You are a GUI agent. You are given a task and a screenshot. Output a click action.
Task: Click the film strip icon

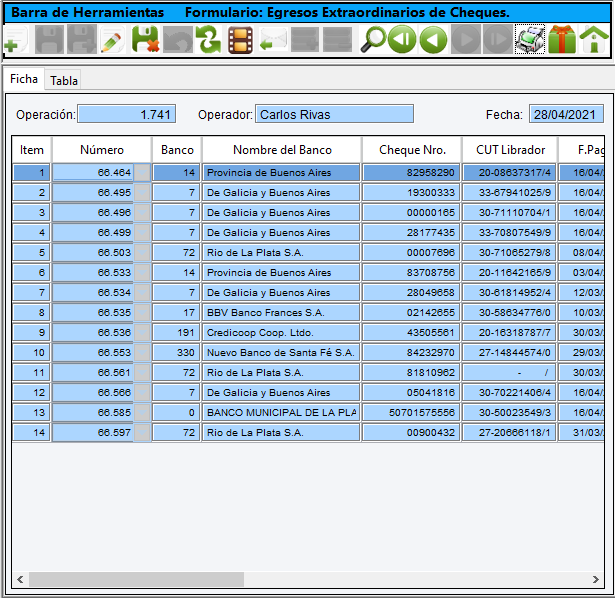[240, 40]
